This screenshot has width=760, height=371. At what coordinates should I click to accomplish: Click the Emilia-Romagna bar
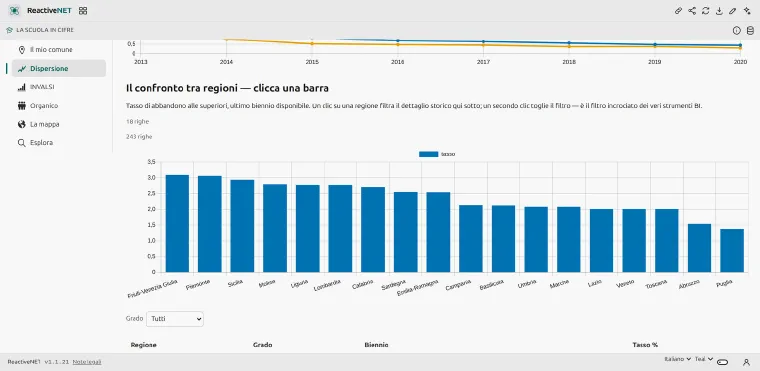pyautogui.click(x=438, y=232)
